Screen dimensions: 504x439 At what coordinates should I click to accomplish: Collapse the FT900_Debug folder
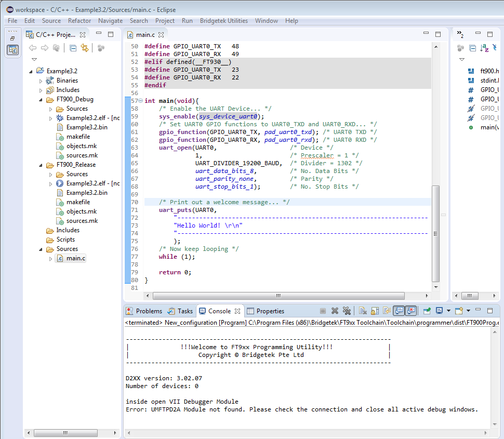point(41,100)
